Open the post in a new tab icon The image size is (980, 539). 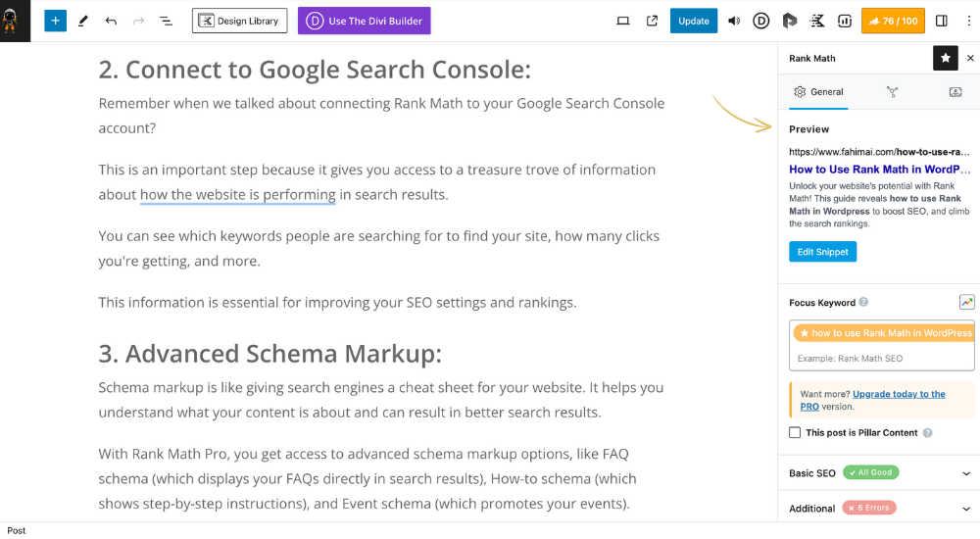coord(652,21)
